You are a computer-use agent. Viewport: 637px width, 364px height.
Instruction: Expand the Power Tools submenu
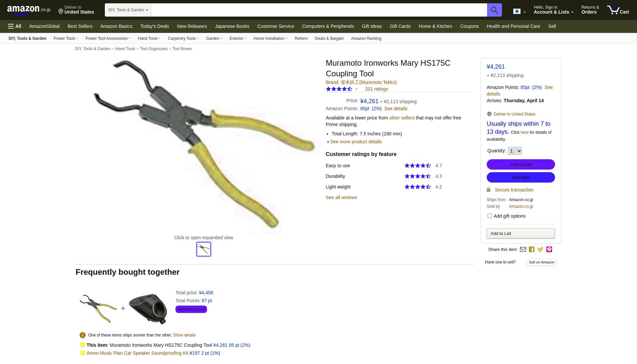[x=66, y=38]
